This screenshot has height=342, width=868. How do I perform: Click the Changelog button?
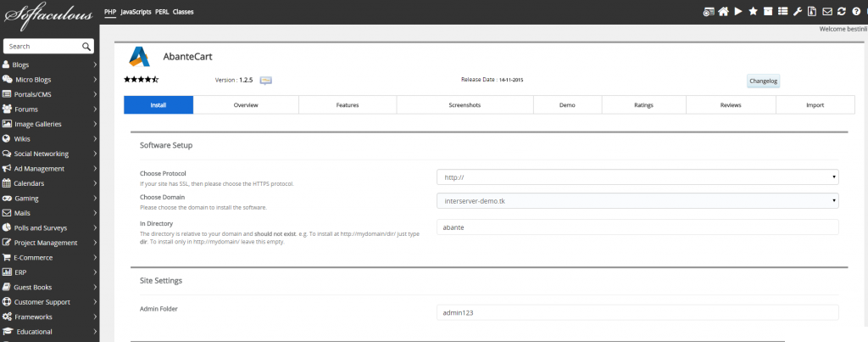pos(764,81)
